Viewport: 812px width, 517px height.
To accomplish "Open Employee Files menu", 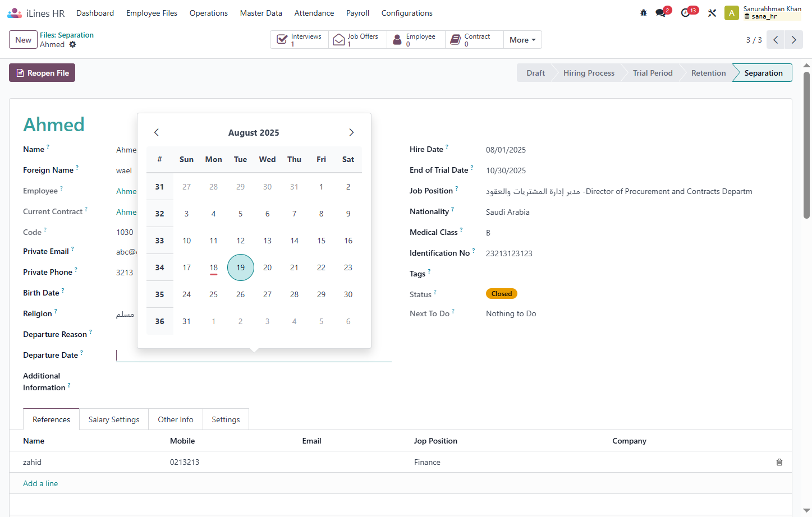I will pos(152,13).
